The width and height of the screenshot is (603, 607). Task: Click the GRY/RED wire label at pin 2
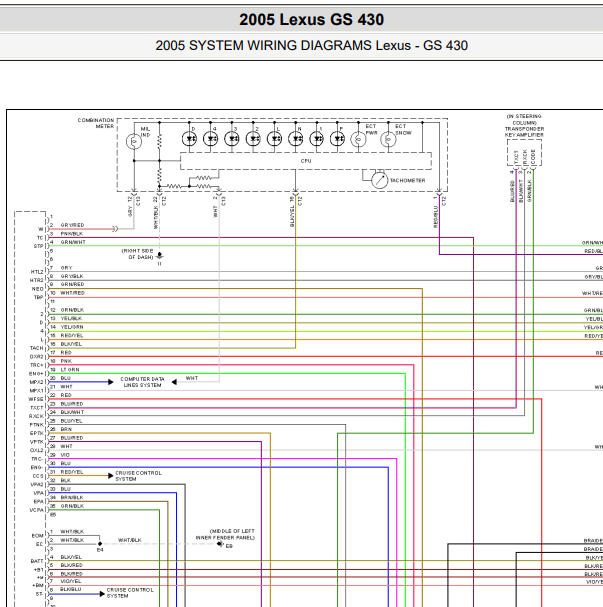click(x=72, y=225)
